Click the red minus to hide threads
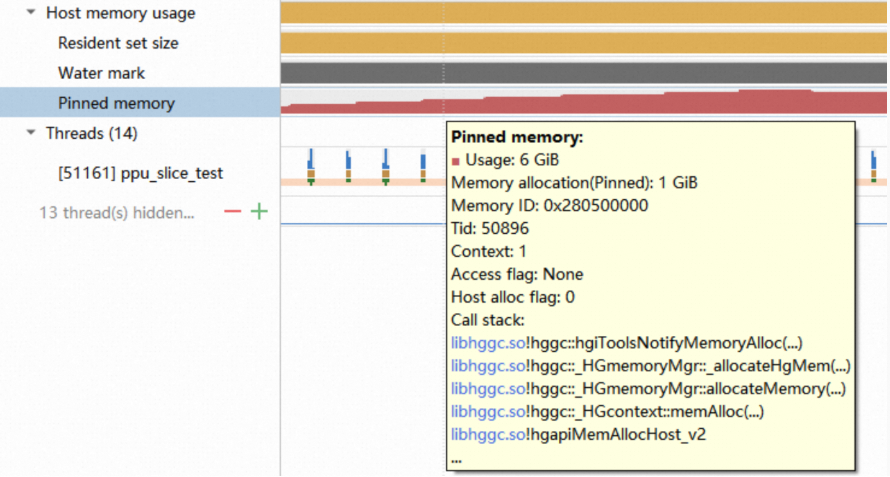This screenshot has width=890, height=477. 233,212
